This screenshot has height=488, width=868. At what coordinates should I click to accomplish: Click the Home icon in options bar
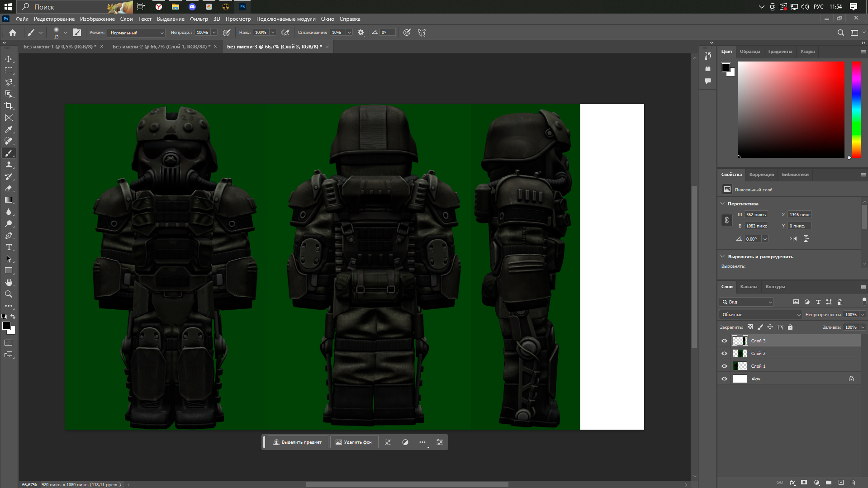click(13, 33)
